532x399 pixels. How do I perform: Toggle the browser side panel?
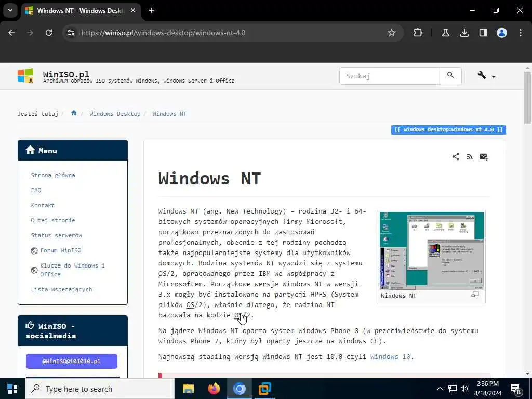point(483,33)
